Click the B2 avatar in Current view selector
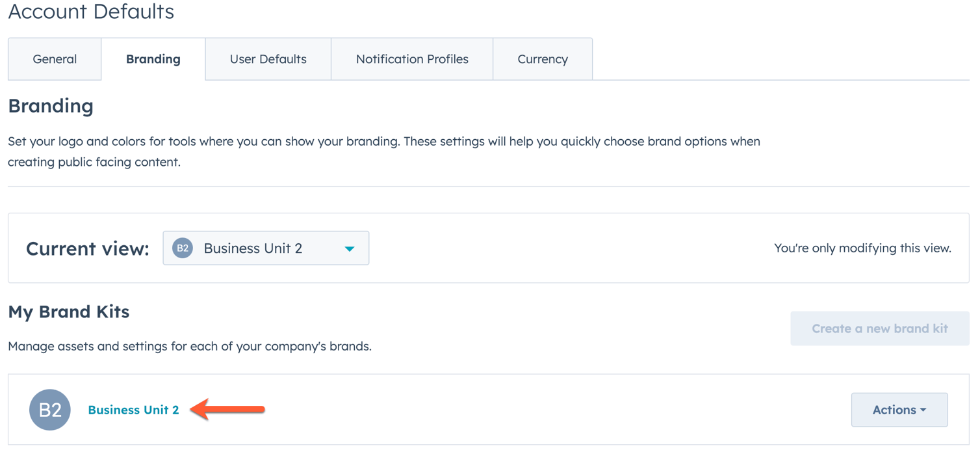The height and width of the screenshot is (452, 980). pyautogui.click(x=182, y=248)
